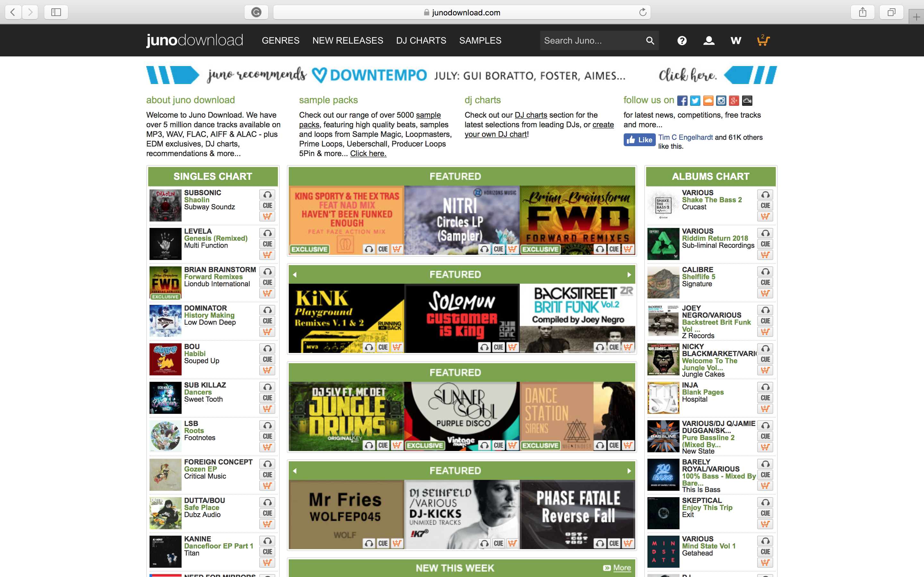The image size is (924, 577).
Task: Click the help question mark icon
Action: click(682, 40)
